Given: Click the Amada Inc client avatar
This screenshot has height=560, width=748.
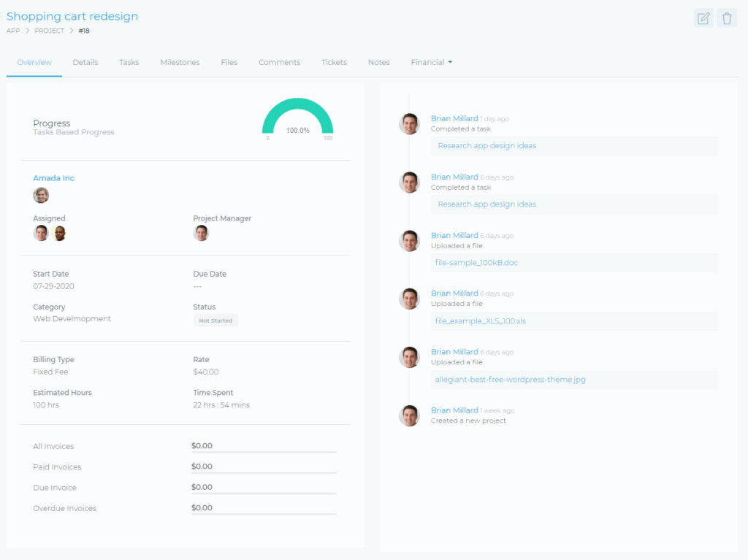Looking at the screenshot, I should (41, 195).
